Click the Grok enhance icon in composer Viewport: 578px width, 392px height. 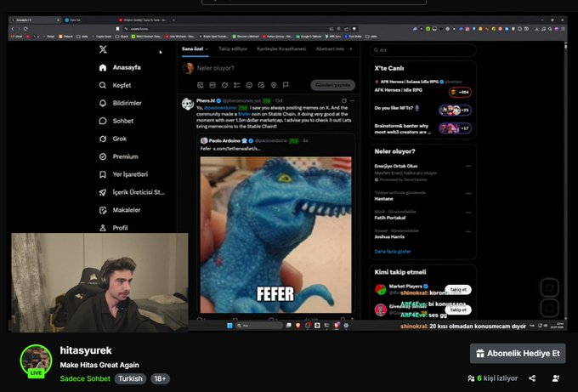pyautogui.click(x=224, y=85)
